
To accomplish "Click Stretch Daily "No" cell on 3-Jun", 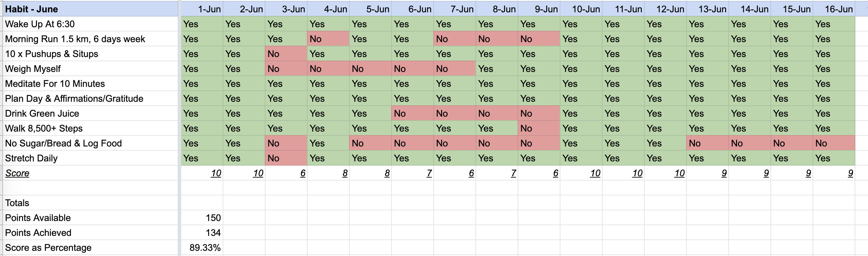I will point(286,158).
